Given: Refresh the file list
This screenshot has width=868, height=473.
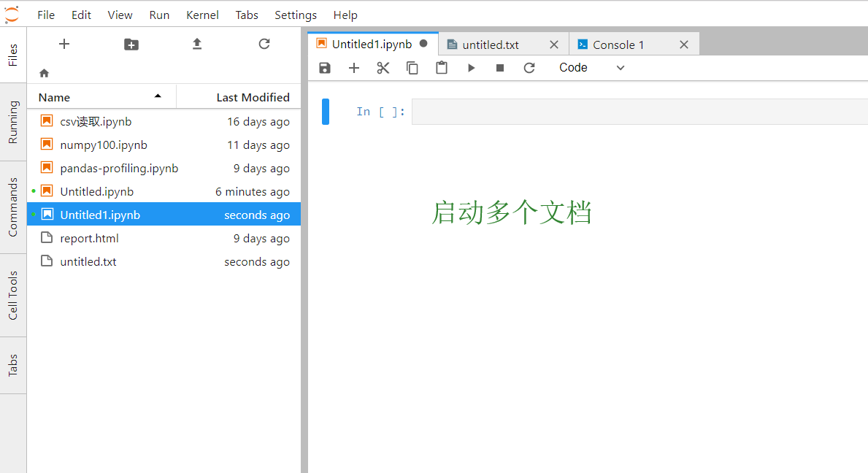Looking at the screenshot, I should click(x=264, y=44).
